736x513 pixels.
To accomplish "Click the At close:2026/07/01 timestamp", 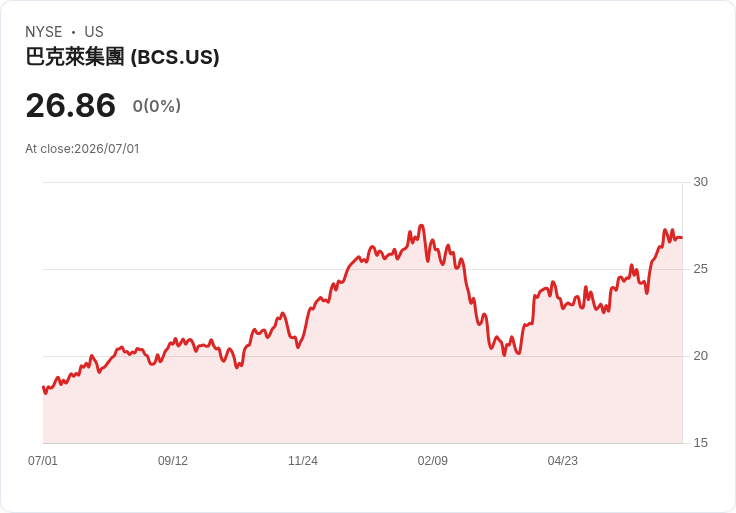I will (82, 149).
